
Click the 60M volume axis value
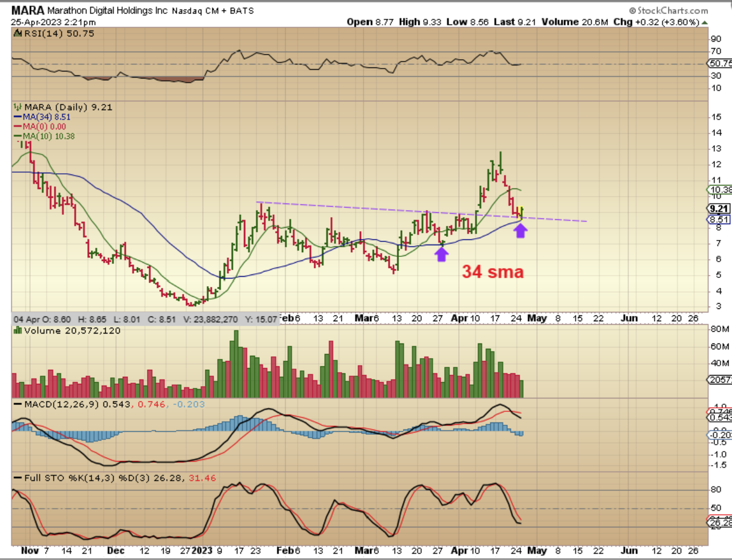click(720, 346)
